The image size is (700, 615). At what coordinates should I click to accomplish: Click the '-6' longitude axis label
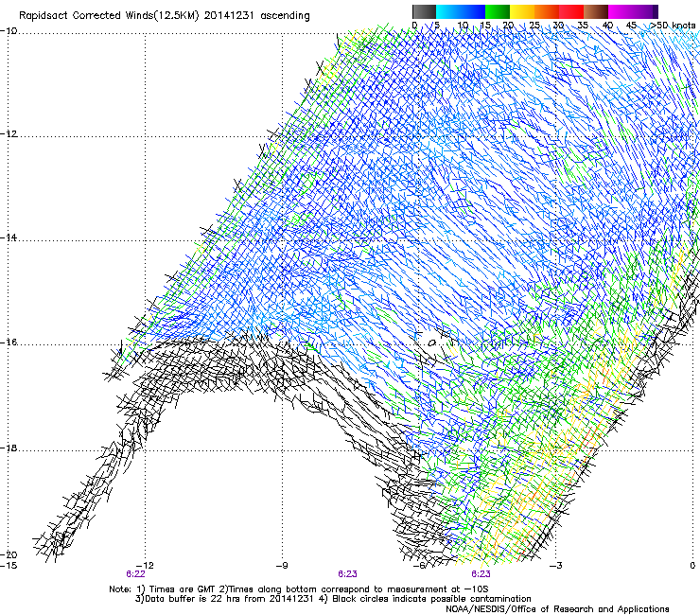(419, 566)
